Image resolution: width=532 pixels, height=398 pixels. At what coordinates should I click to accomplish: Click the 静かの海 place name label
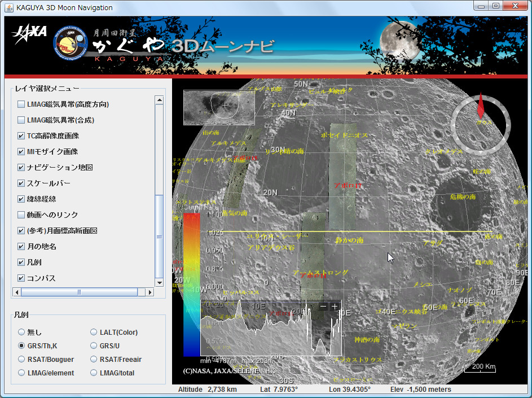point(349,240)
